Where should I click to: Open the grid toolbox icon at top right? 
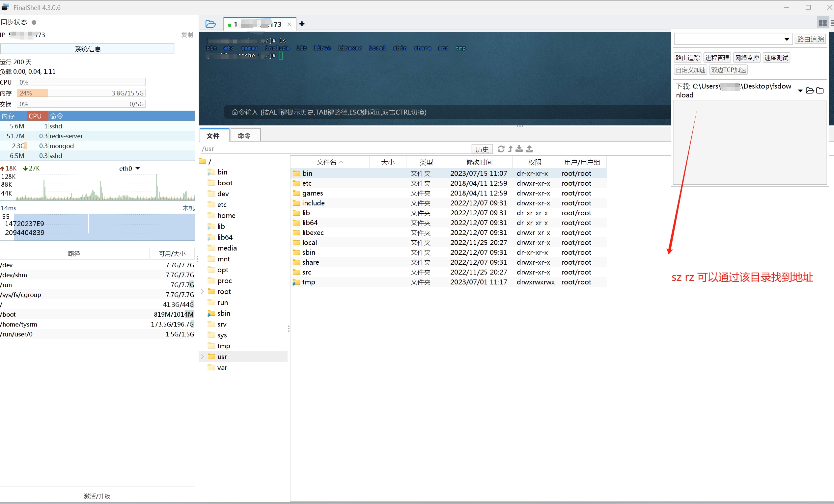(822, 23)
